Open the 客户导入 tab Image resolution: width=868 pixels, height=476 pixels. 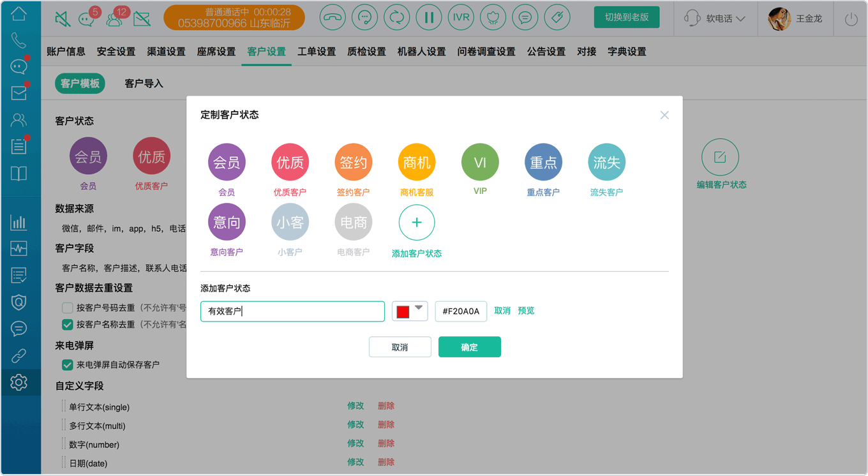pyautogui.click(x=144, y=84)
